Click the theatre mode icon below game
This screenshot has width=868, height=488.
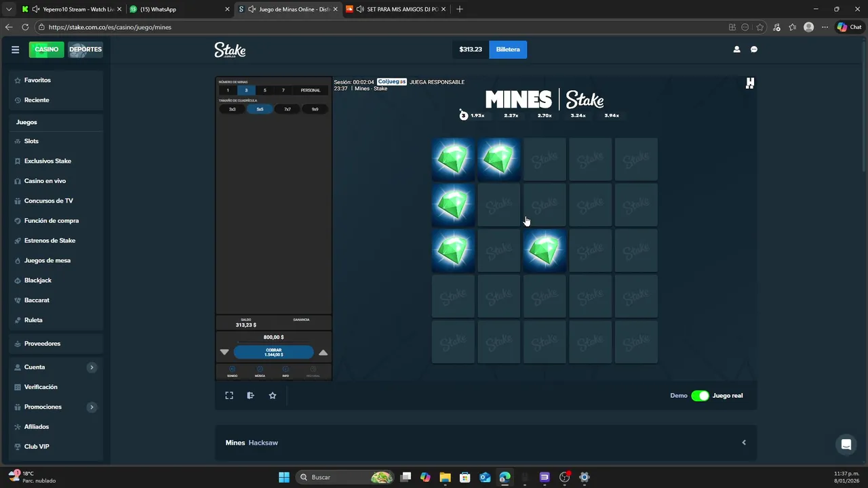250,395
